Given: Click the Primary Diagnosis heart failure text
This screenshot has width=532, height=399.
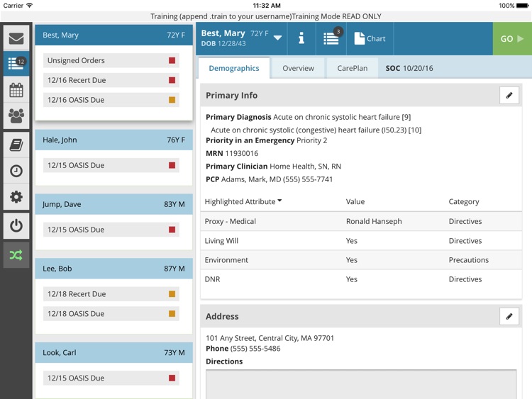Looking at the screenshot, I should point(342,117).
